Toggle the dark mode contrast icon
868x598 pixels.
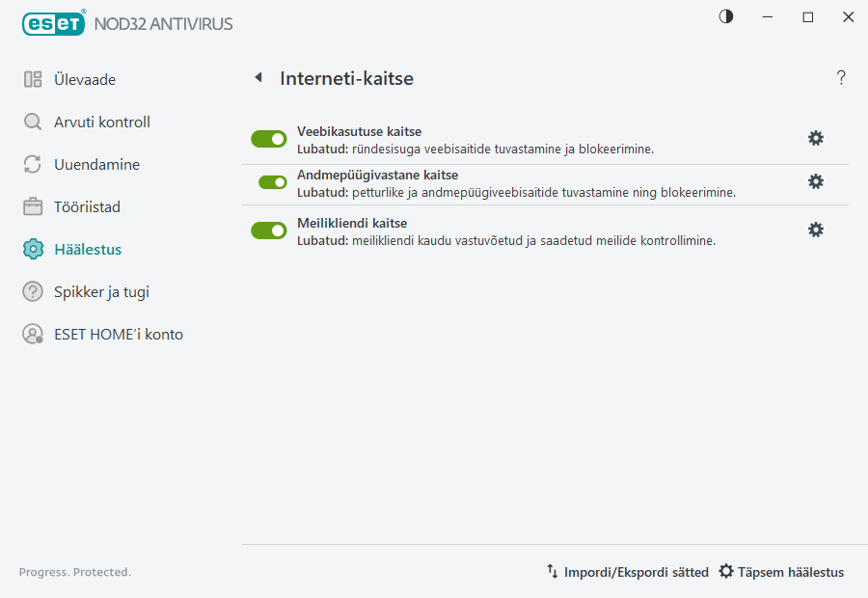(725, 16)
